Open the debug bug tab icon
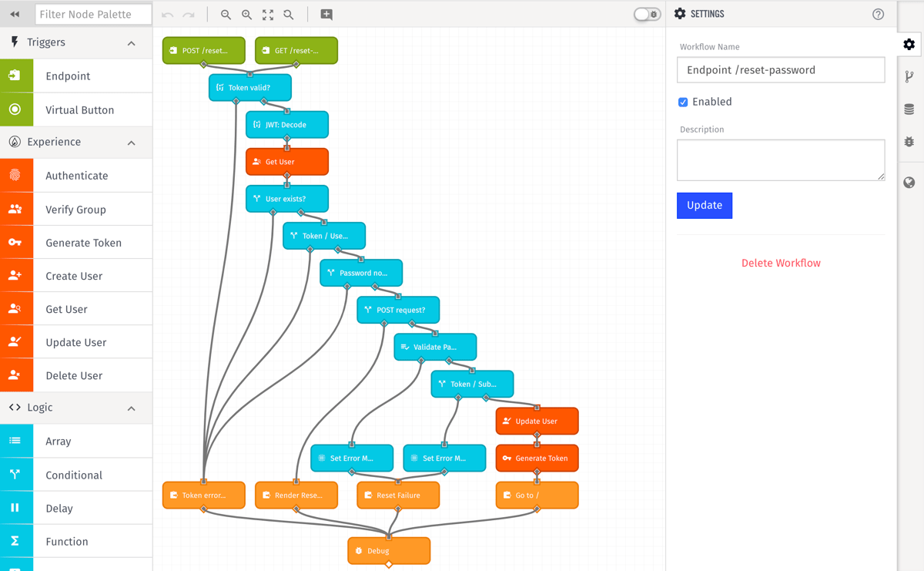This screenshot has width=924, height=571. (909, 142)
